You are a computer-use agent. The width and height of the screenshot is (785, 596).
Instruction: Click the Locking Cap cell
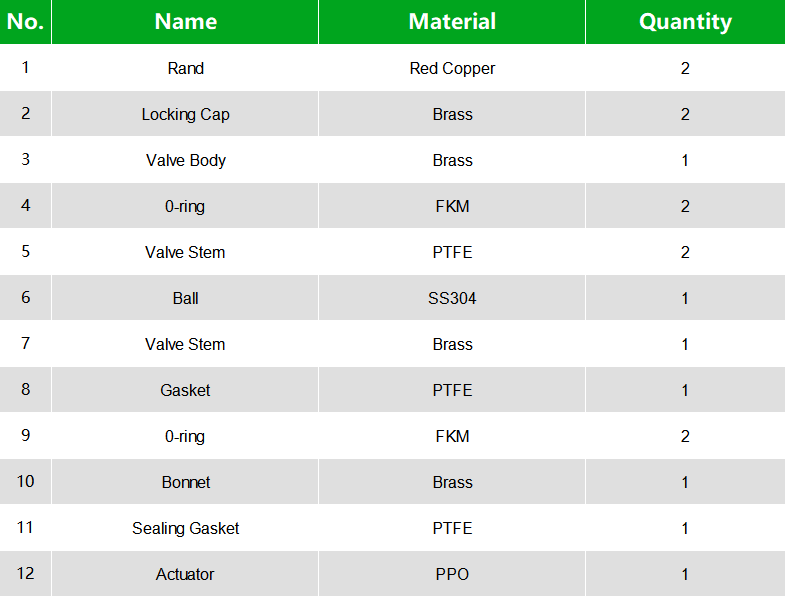[185, 114]
